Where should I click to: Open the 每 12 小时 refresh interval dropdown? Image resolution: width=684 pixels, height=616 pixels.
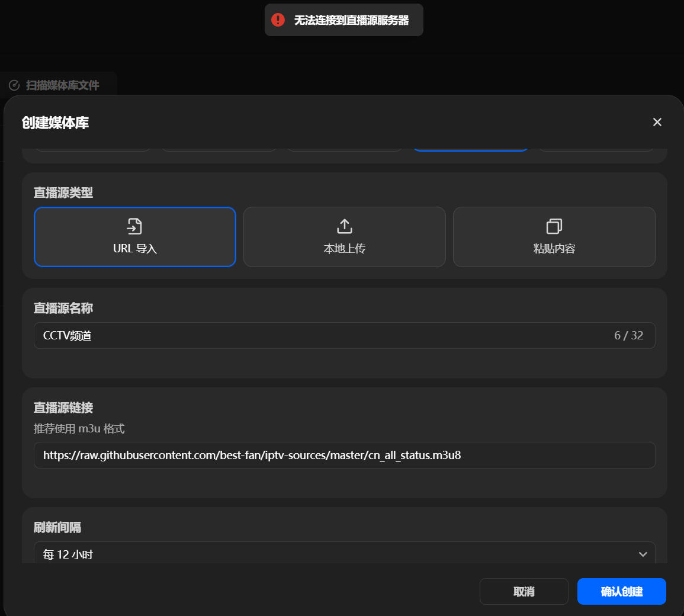[344, 553]
